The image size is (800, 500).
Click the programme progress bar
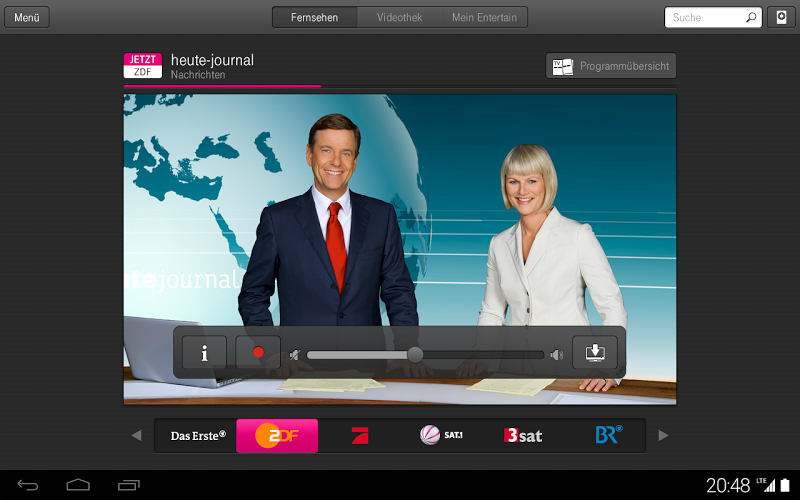pos(400,86)
